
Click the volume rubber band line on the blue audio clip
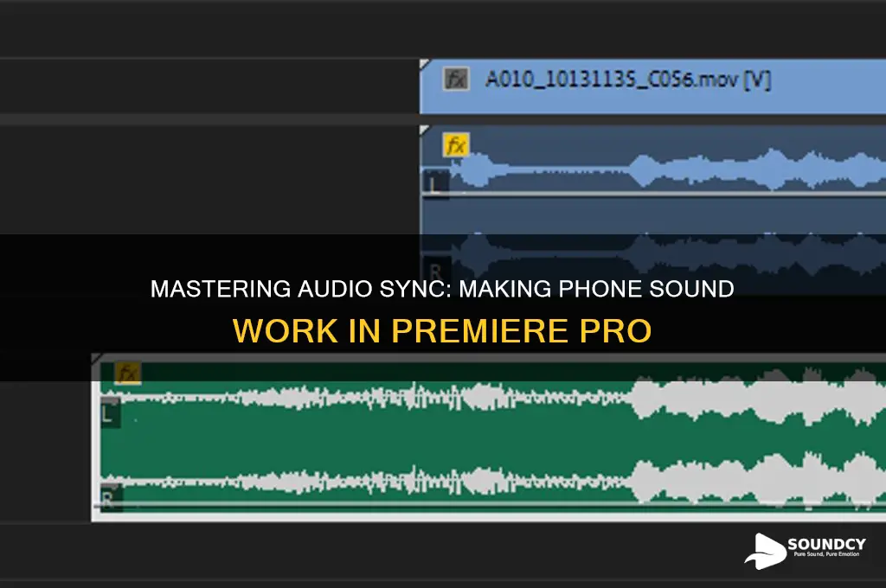654,194
